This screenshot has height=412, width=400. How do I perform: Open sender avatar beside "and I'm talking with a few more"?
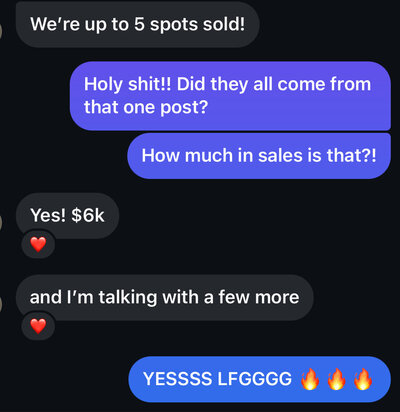[1, 304]
